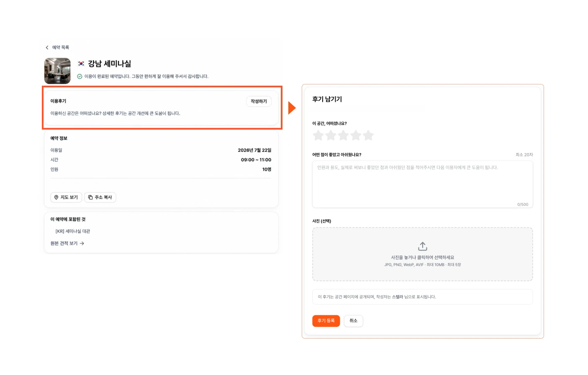The height and width of the screenshot is (375, 588).
Task: Click the time value 09:00 ~ 11:00
Action: [x=256, y=160]
